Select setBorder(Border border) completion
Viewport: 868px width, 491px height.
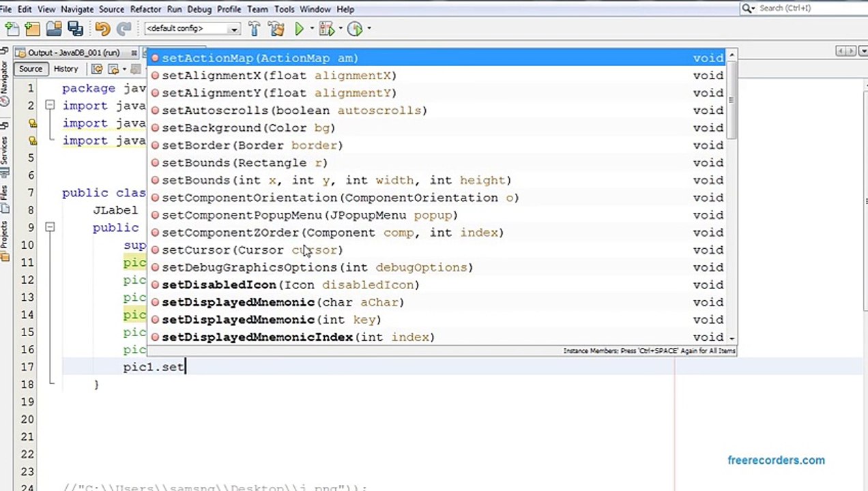437,145
